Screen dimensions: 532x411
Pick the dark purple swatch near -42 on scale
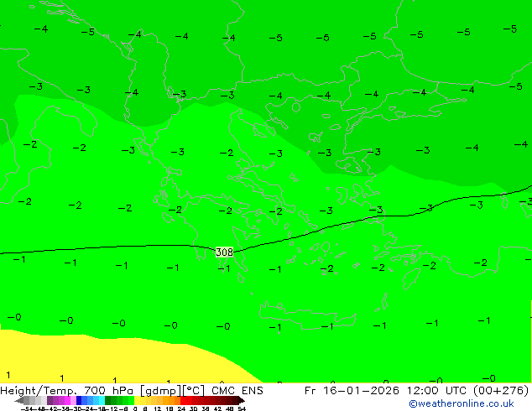[x=50, y=400]
